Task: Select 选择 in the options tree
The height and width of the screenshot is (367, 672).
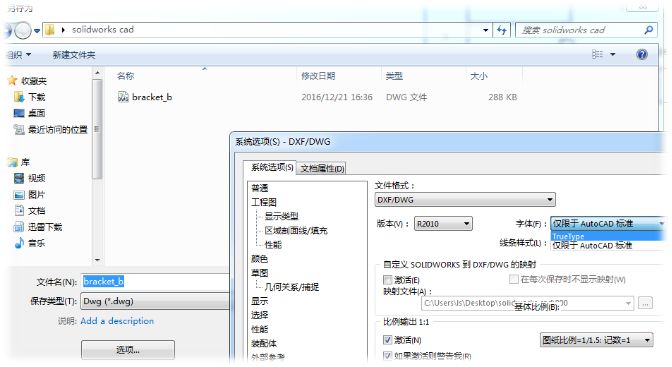Action: 260,315
